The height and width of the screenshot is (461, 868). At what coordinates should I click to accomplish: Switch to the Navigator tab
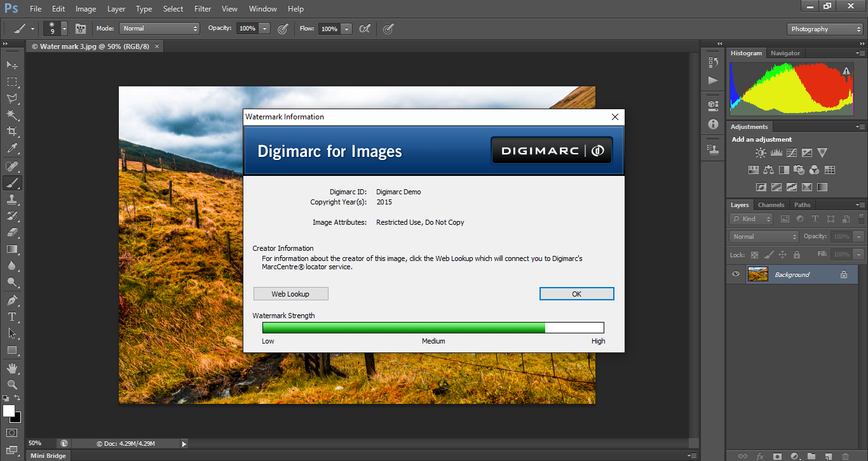[x=785, y=53]
